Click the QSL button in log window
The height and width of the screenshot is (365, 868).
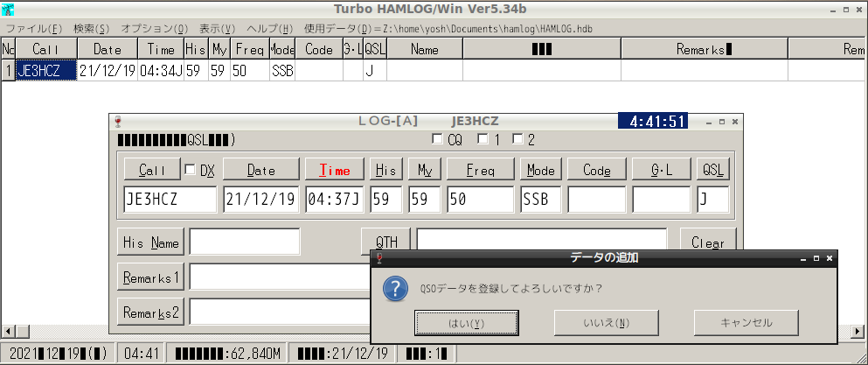click(x=713, y=169)
